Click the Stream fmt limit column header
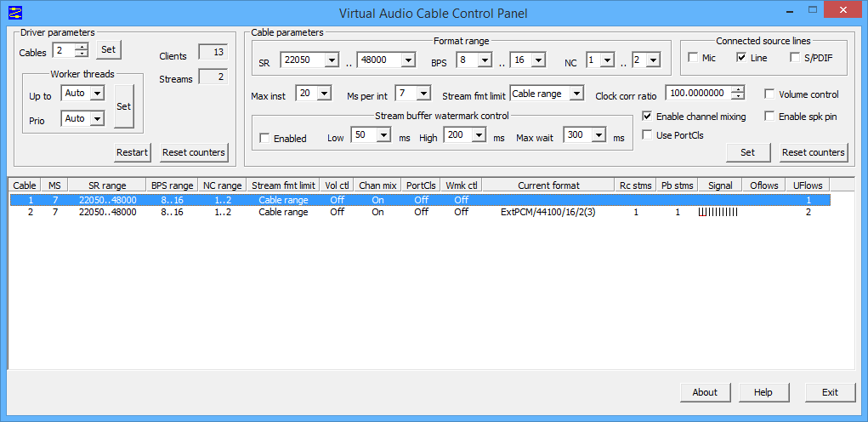Image resolution: width=868 pixels, height=422 pixels. coord(283,185)
